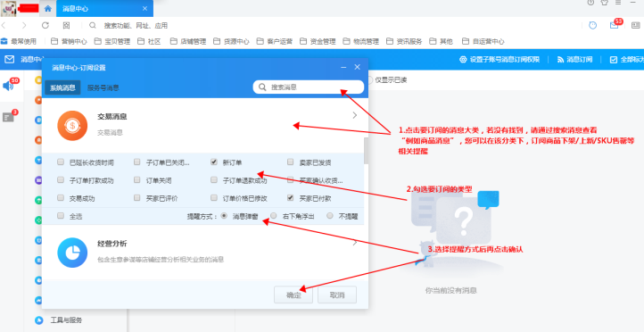
Task: Open the clock icon in toolbar
Action: 592,26
